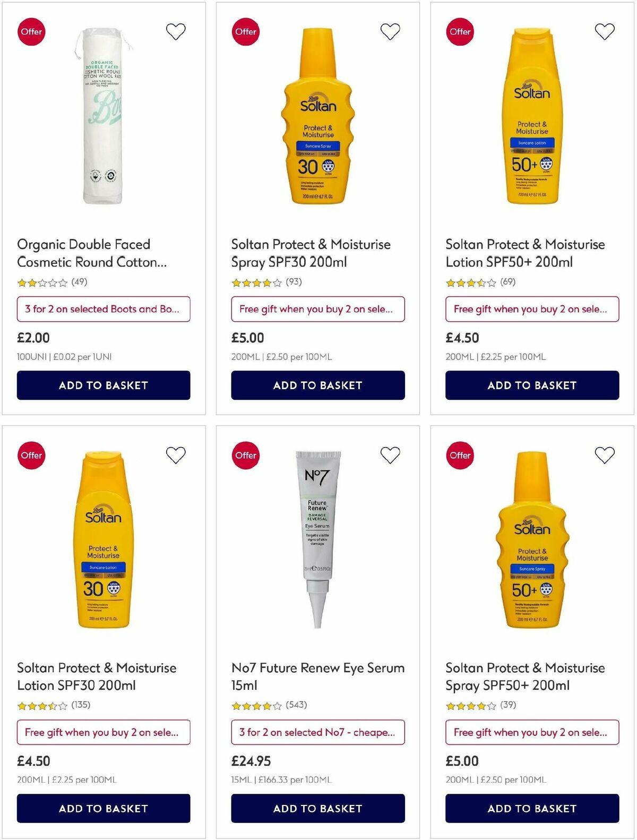Click the heart icon for Soltan Spray SPF30
637x840 pixels.
coord(391,31)
